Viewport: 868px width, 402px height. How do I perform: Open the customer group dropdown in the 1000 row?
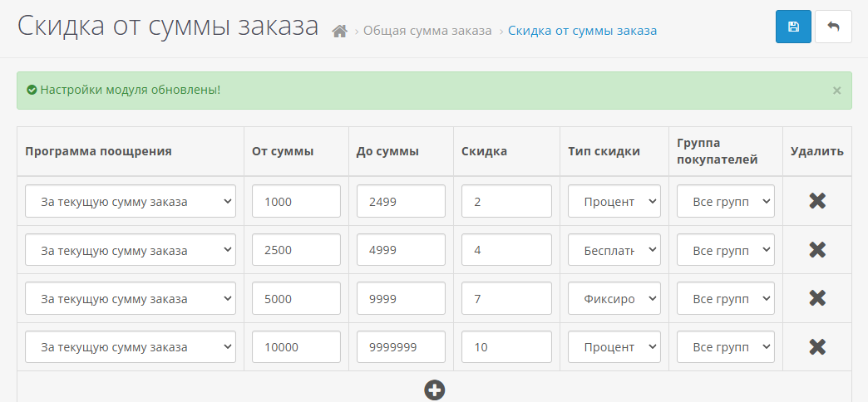725,201
